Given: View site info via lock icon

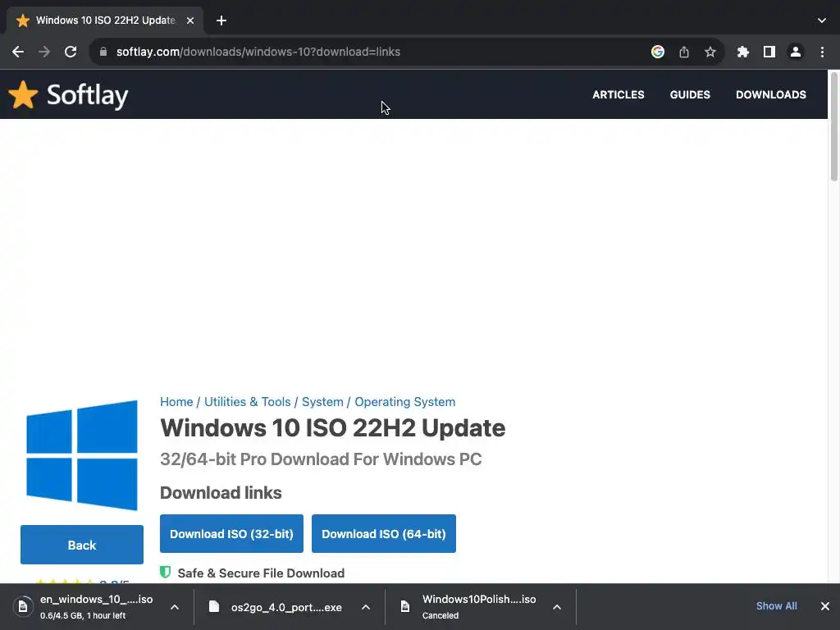Looking at the screenshot, I should [x=103, y=52].
